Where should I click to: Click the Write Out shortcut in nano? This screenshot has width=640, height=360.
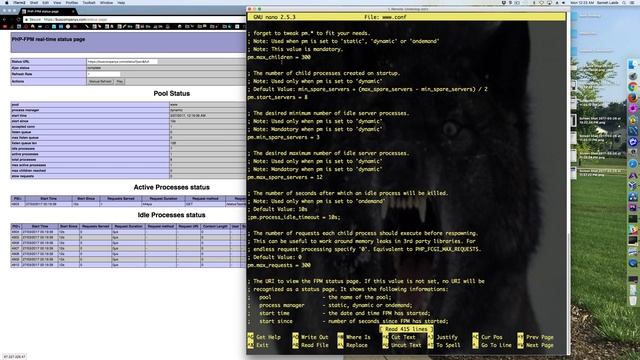[x=310, y=337]
